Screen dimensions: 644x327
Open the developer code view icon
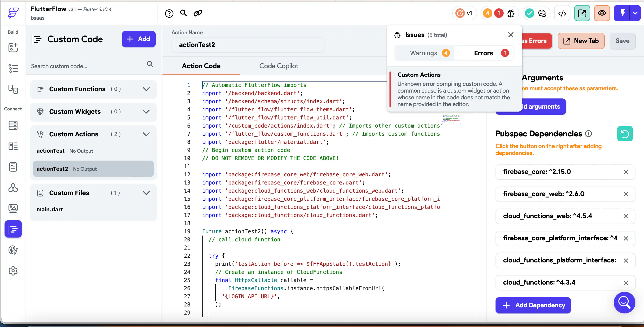pyautogui.click(x=562, y=13)
